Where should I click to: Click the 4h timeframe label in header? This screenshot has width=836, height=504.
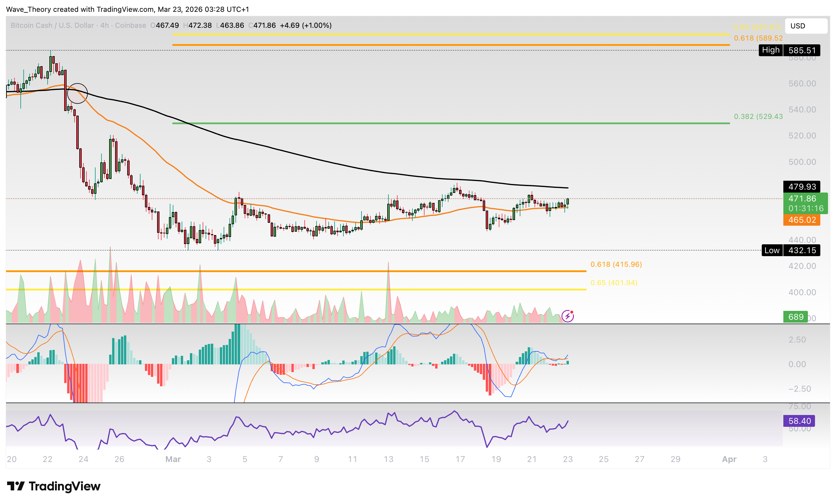pyautogui.click(x=104, y=25)
